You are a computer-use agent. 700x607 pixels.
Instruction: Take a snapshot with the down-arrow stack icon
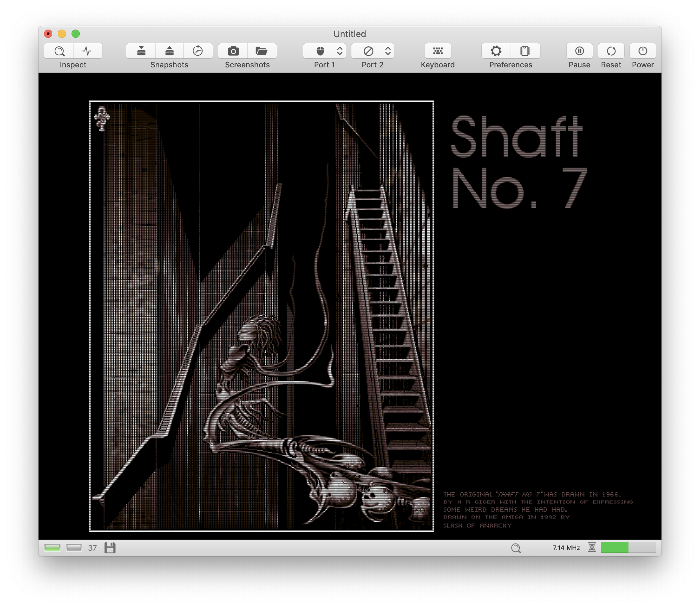141,51
